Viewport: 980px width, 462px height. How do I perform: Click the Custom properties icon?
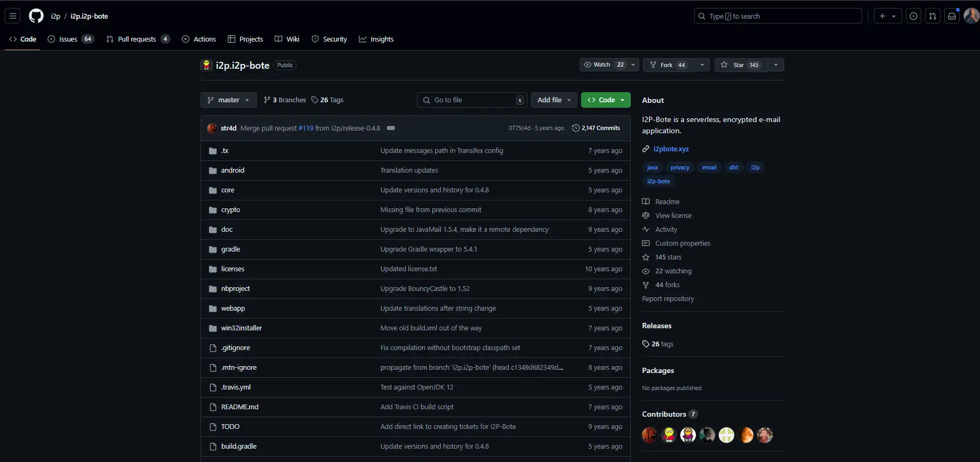646,243
